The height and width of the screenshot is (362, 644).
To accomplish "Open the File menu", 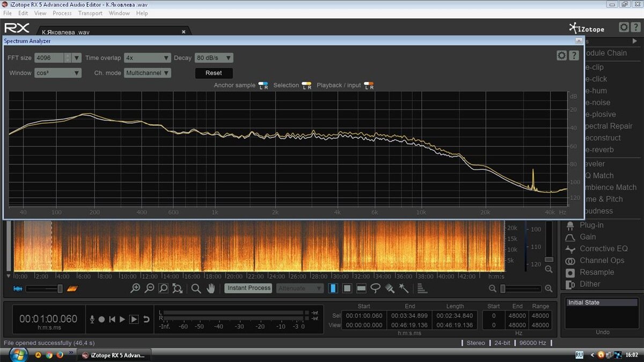I will pyautogui.click(x=8, y=13).
